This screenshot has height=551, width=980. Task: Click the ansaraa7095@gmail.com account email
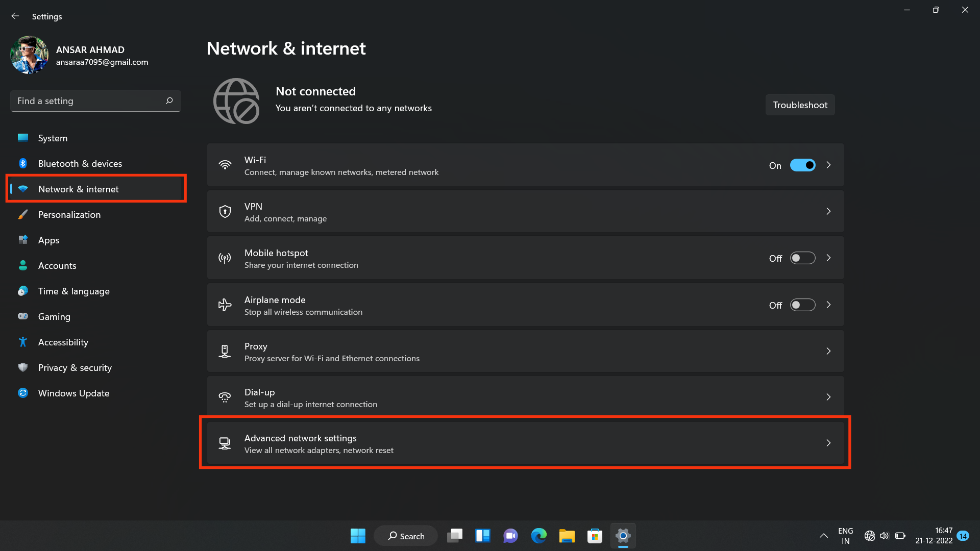[102, 62]
